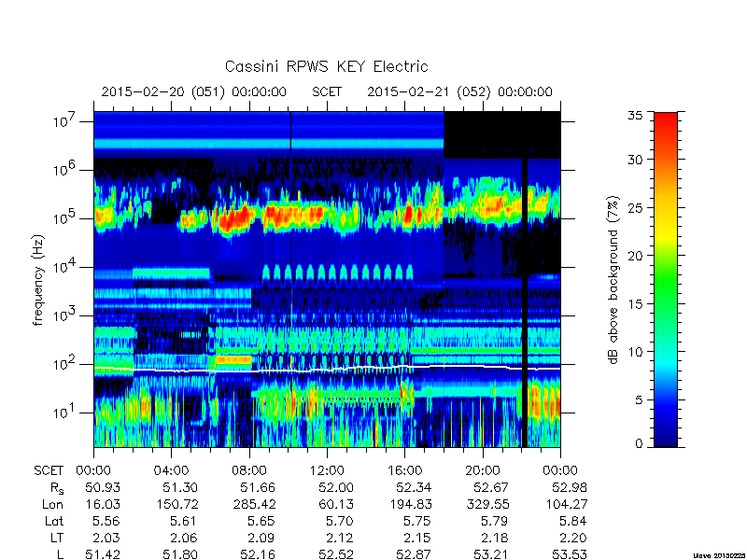Image resolution: width=747 pixels, height=560 pixels.
Task: Click colorbar tick value "10"
Action: pos(635,352)
